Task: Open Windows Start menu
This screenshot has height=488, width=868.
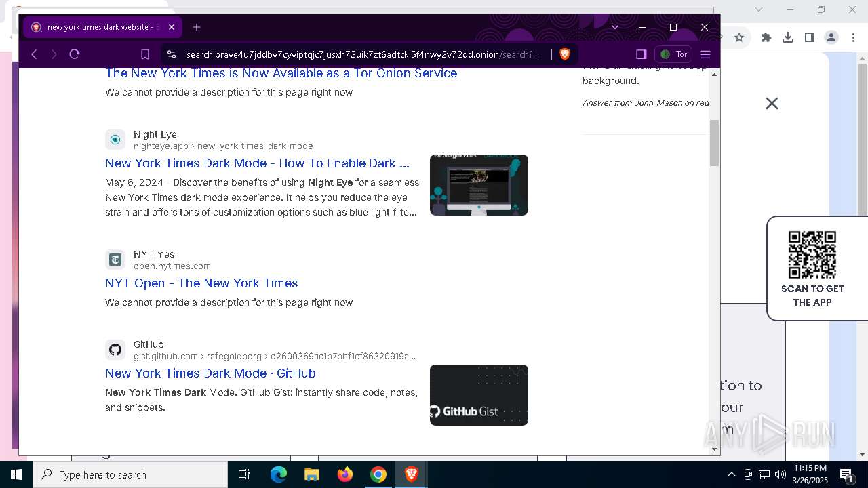Action: pos(16,474)
